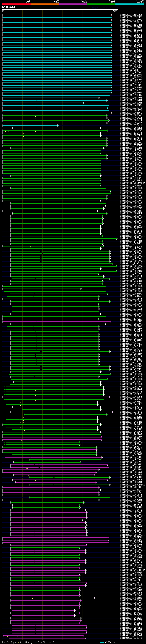Open hit UniRef100_B9I5P2
The height and width of the screenshot is (644, 146).
[131, 17]
